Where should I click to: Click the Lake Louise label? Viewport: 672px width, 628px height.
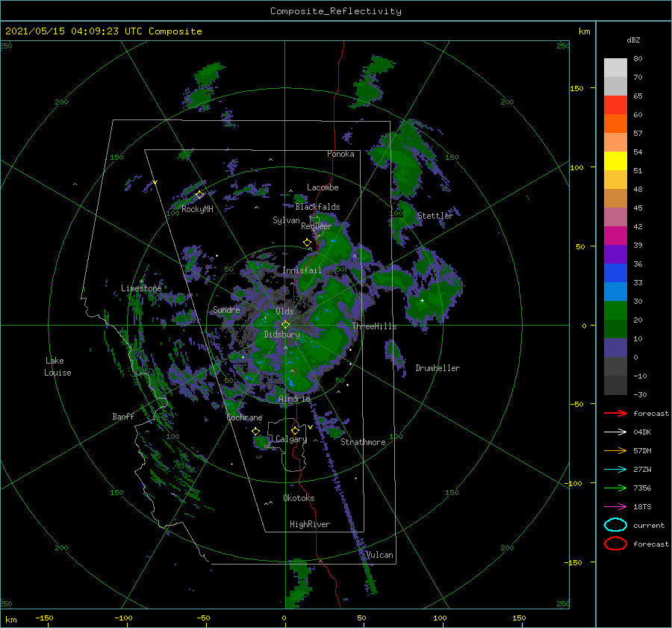click(57, 367)
